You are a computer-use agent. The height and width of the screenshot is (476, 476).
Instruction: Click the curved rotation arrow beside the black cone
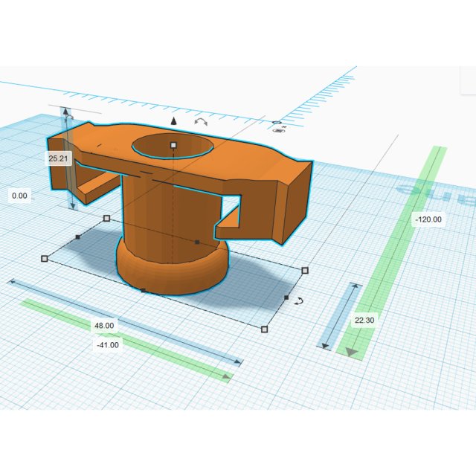click(201, 122)
